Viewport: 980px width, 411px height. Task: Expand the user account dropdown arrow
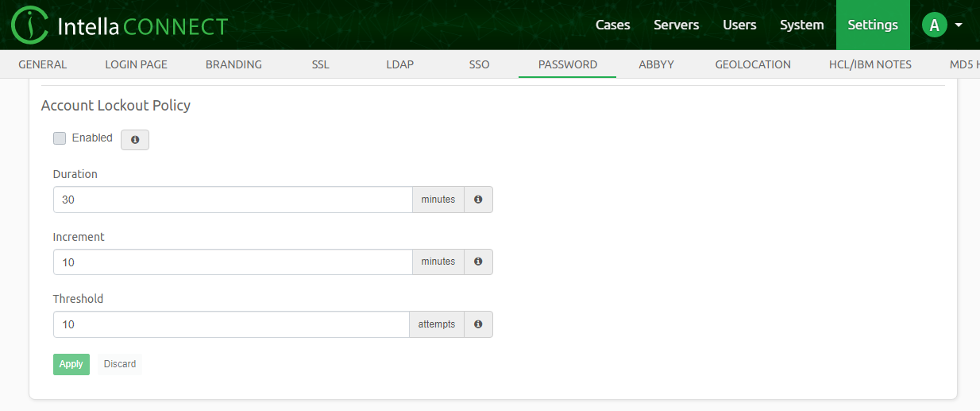click(959, 25)
